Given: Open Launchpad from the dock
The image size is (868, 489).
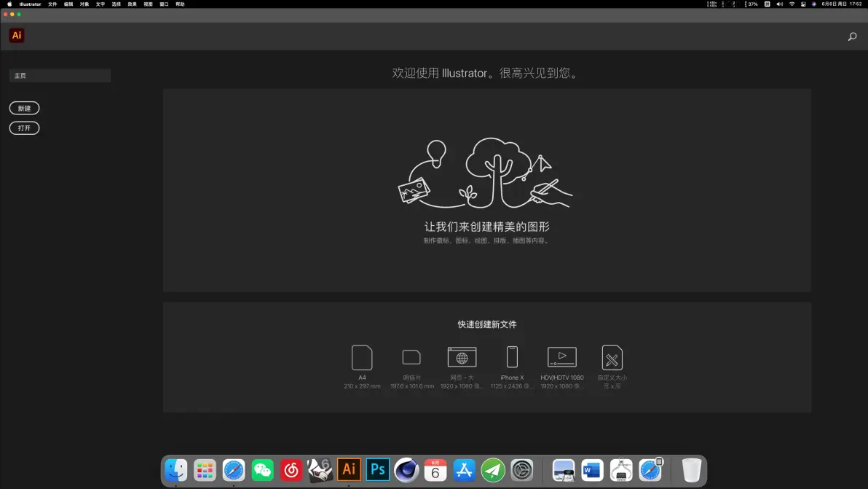Looking at the screenshot, I should click(205, 470).
